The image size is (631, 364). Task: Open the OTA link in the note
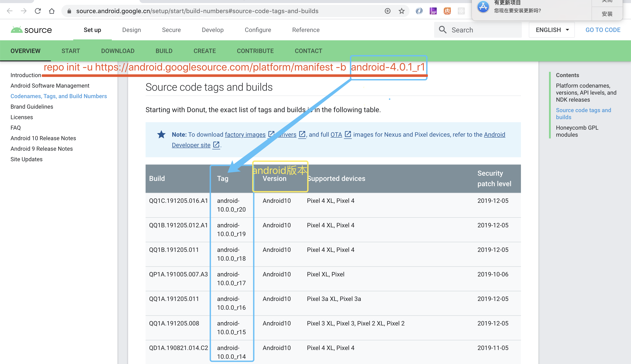click(x=336, y=134)
